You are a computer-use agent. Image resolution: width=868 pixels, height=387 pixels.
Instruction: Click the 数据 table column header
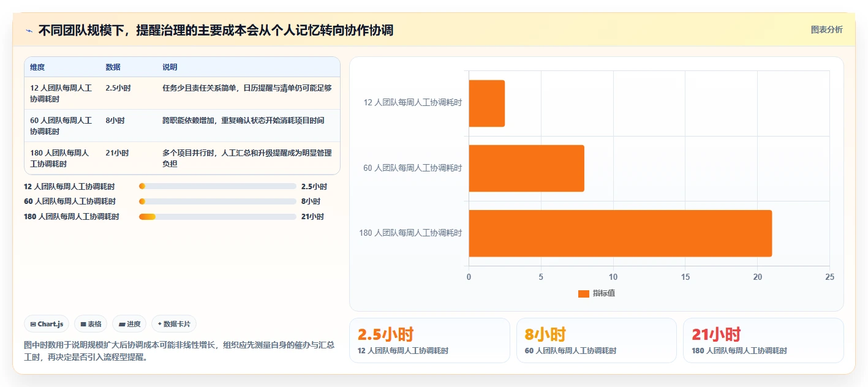pyautogui.click(x=113, y=67)
